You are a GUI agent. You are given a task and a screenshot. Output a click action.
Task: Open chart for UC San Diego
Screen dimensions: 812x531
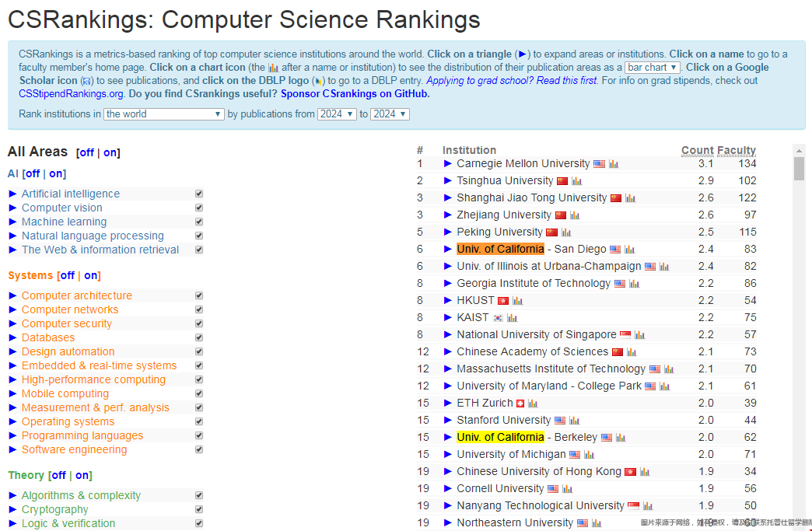[x=630, y=250]
